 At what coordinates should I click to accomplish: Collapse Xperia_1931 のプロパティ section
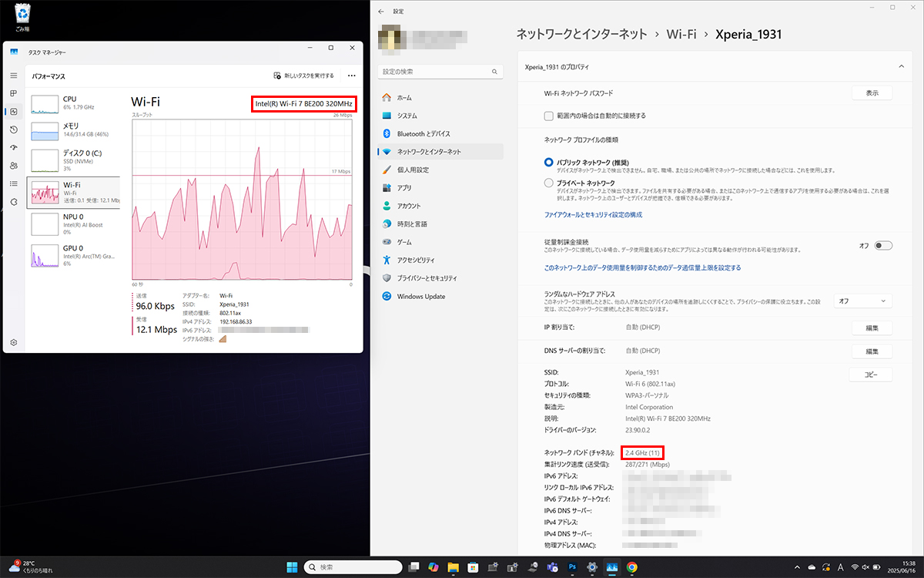[901, 67]
